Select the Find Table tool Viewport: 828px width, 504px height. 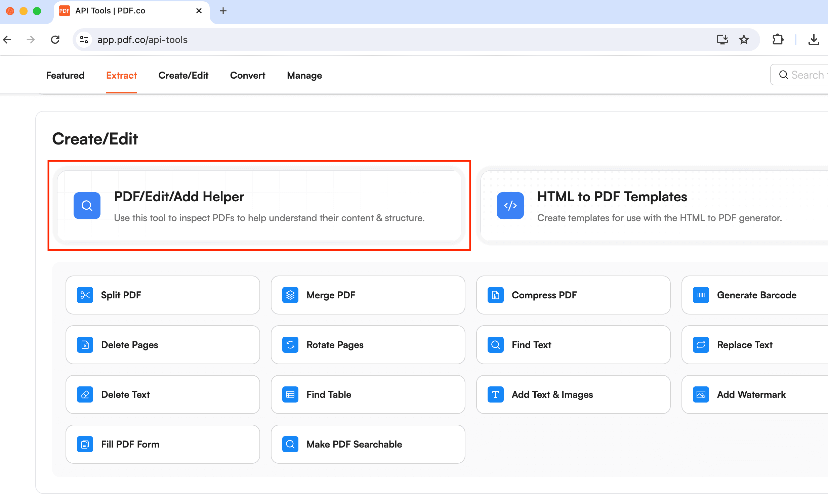click(368, 394)
